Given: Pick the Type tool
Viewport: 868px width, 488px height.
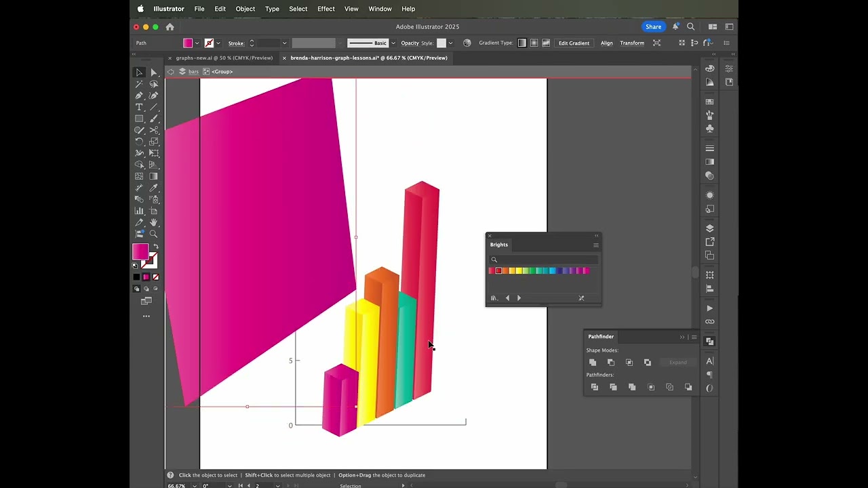Looking at the screenshot, I should [x=139, y=107].
